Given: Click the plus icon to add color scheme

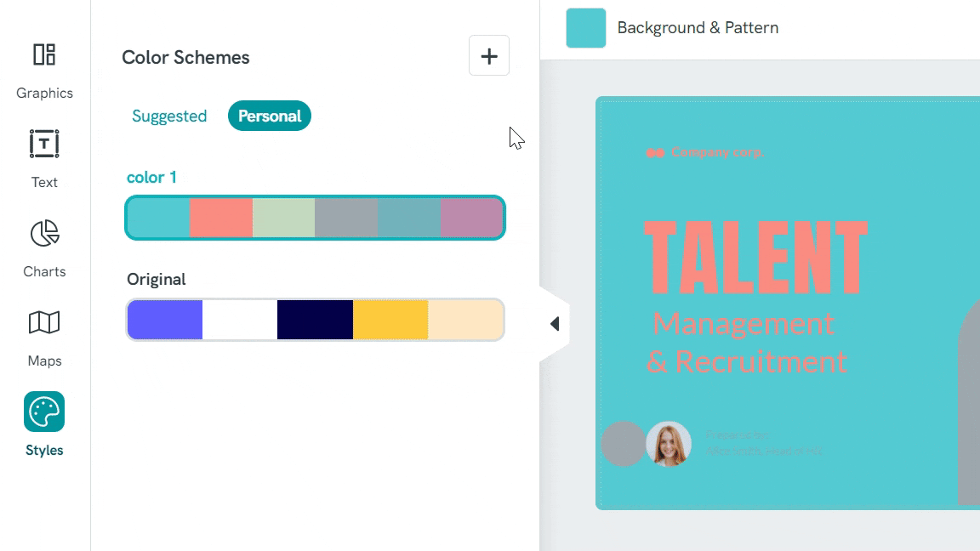Looking at the screenshot, I should pyautogui.click(x=489, y=55).
